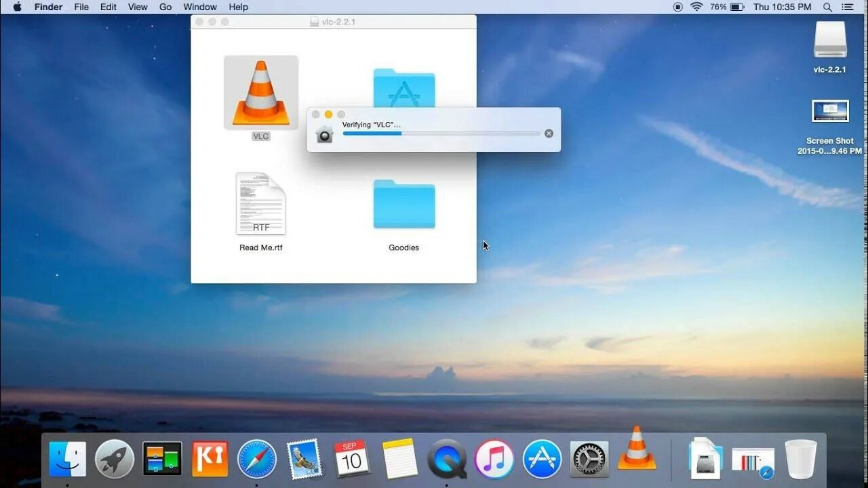868x488 pixels.
Task: Open the Goodies folder icon
Action: (404, 203)
